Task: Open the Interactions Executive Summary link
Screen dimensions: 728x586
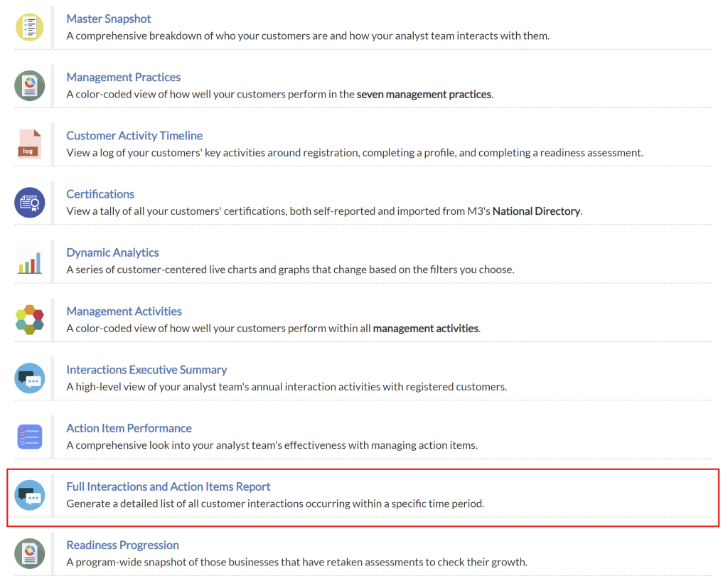Action: point(146,369)
